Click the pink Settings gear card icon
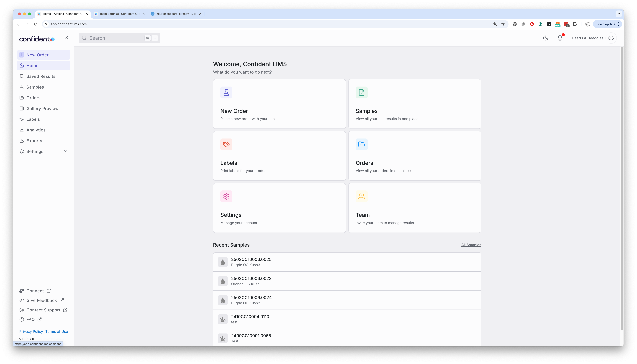This screenshot has height=364, width=637. (226, 197)
